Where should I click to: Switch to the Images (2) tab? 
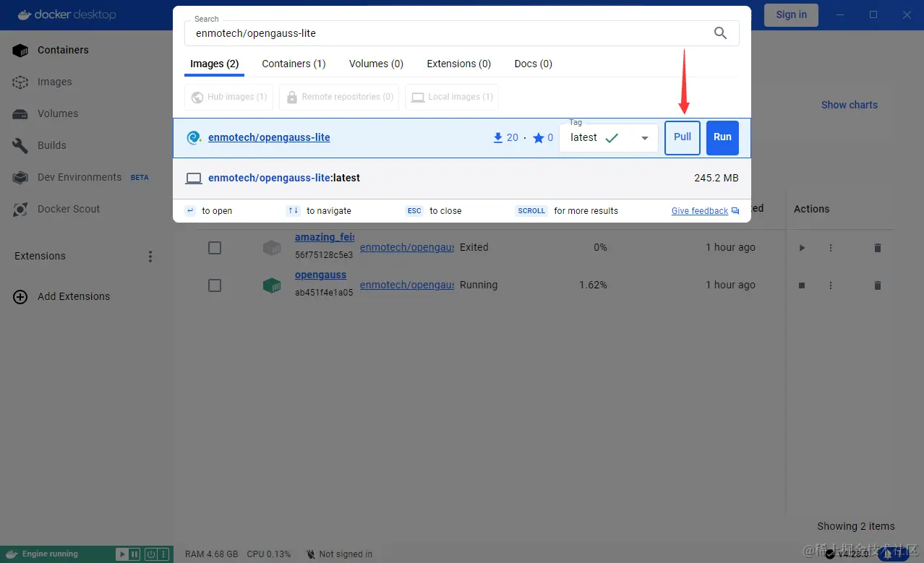214,64
